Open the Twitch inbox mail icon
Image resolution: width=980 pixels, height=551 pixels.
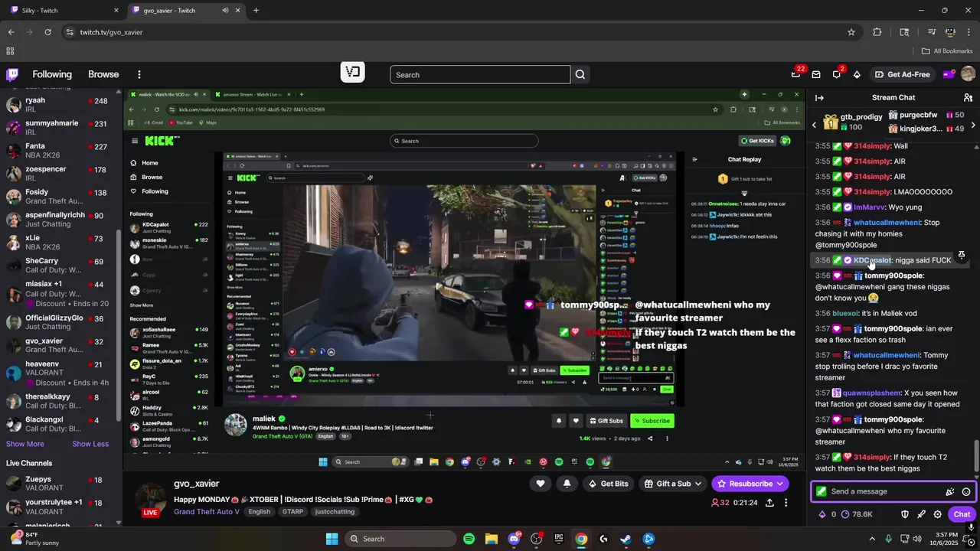point(816,74)
